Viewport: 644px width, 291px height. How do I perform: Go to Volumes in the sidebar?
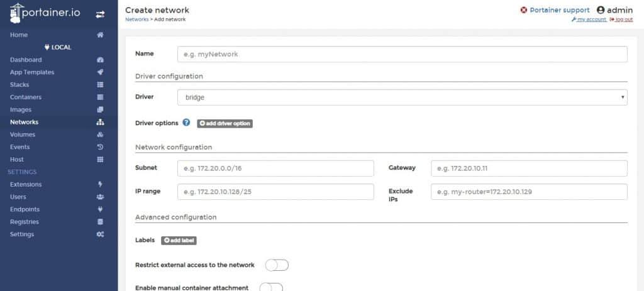pos(23,135)
